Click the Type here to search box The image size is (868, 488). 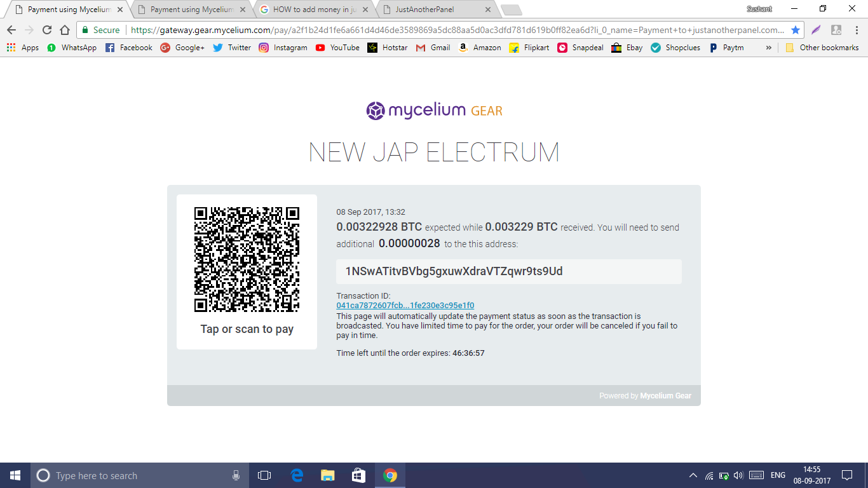(140, 475)
